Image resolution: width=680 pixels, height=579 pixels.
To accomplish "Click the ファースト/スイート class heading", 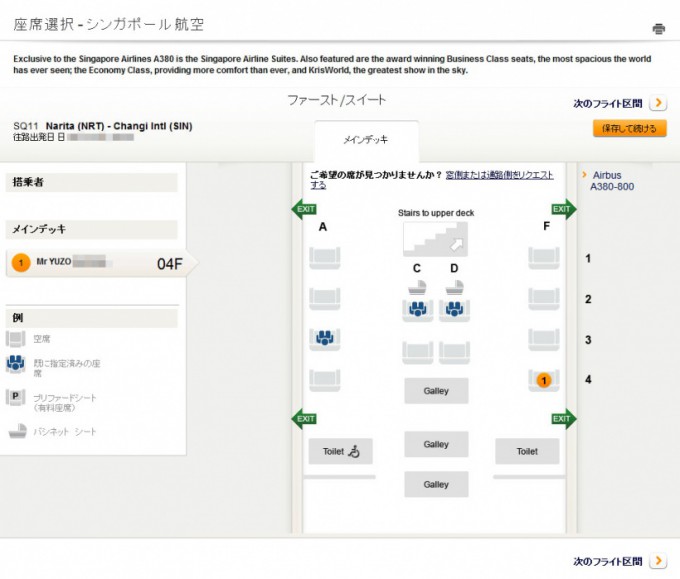I will (x=337, y=100).
